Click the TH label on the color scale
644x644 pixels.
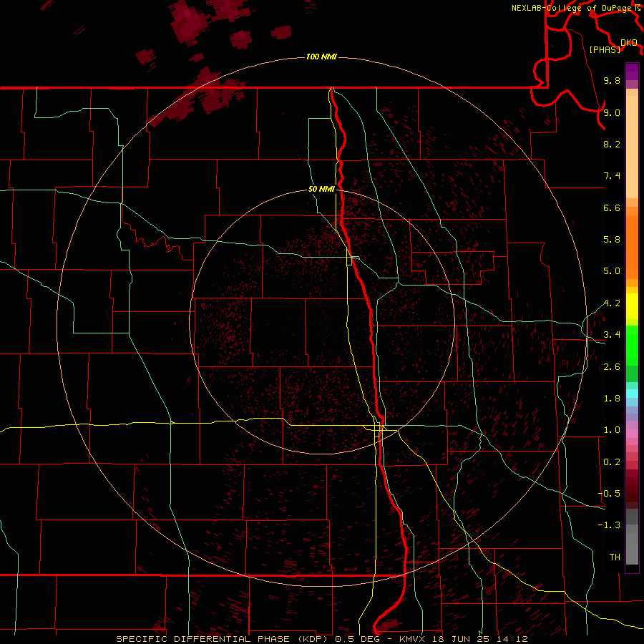[x=615, y=557]
